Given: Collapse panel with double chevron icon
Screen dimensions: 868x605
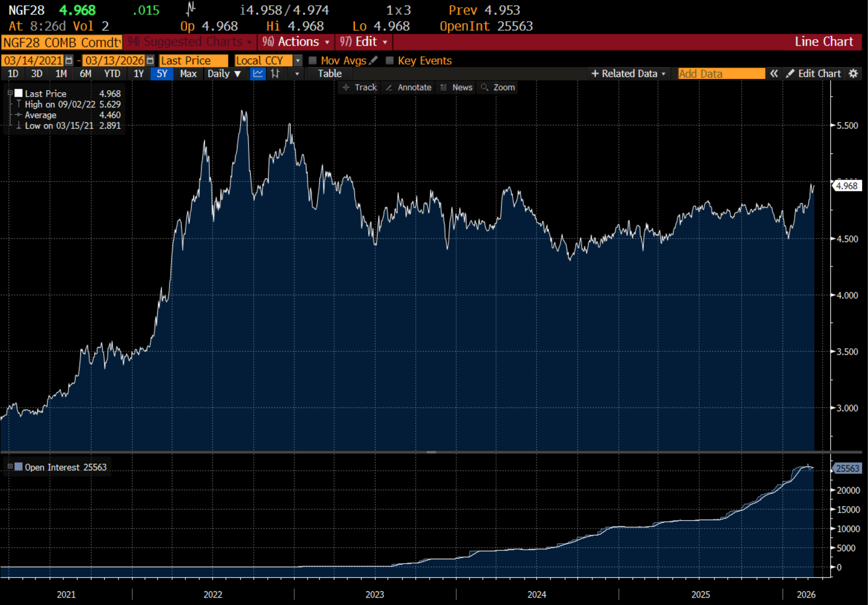Looking at the screenshot, I should (774, 74).
